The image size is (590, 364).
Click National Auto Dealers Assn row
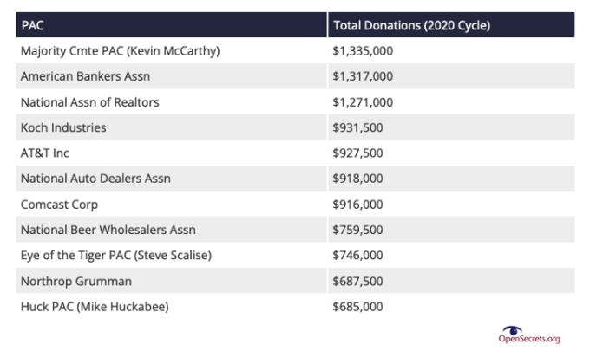click(x=295, y=179)
